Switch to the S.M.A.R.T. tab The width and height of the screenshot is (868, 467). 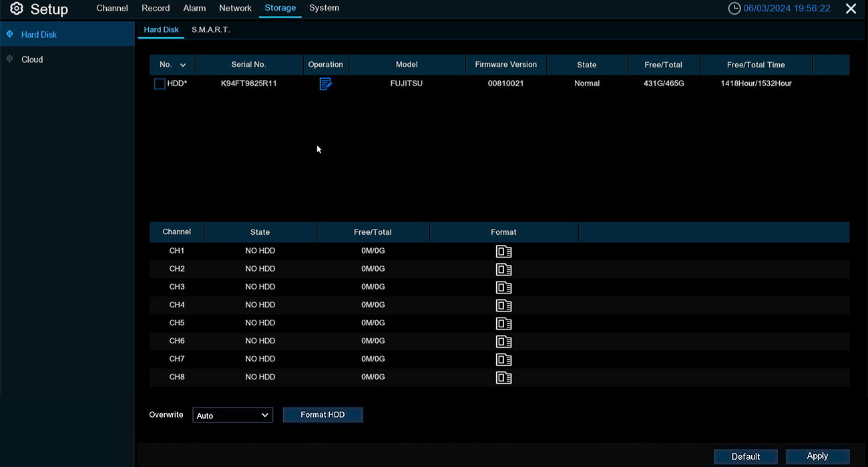(210, 30)
